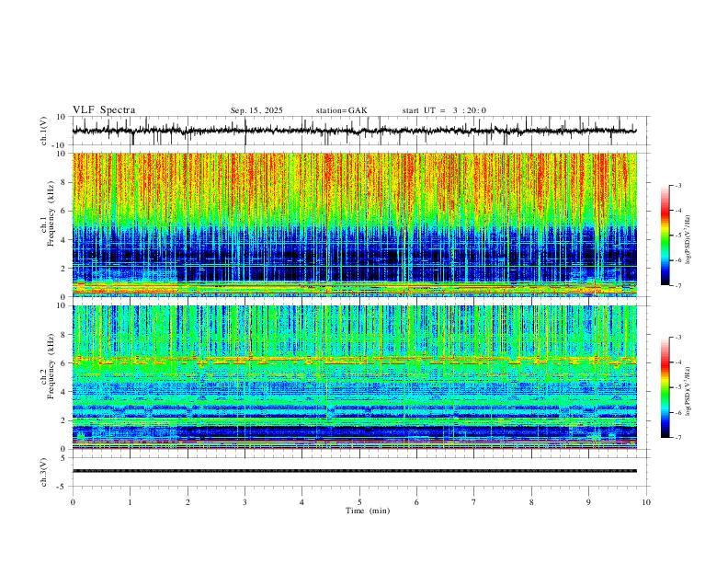Click the "ch.1(V)" axis label

click(x=44, y=131)
